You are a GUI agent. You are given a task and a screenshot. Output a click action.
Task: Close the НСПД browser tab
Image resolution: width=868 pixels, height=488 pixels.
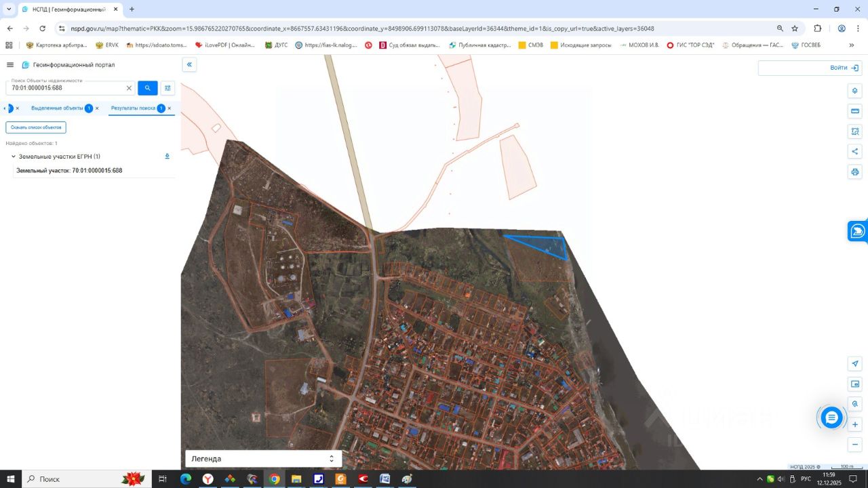(x=115, y=9)
